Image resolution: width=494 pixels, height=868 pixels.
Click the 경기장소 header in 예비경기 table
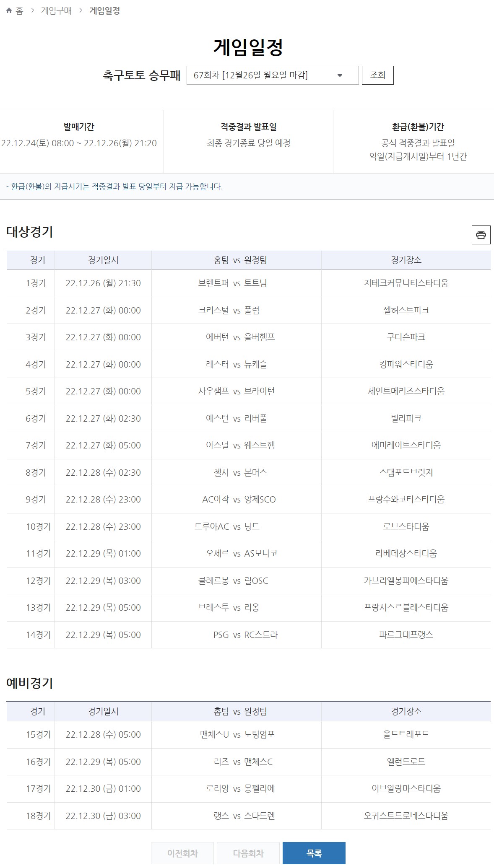coord(406,712)
